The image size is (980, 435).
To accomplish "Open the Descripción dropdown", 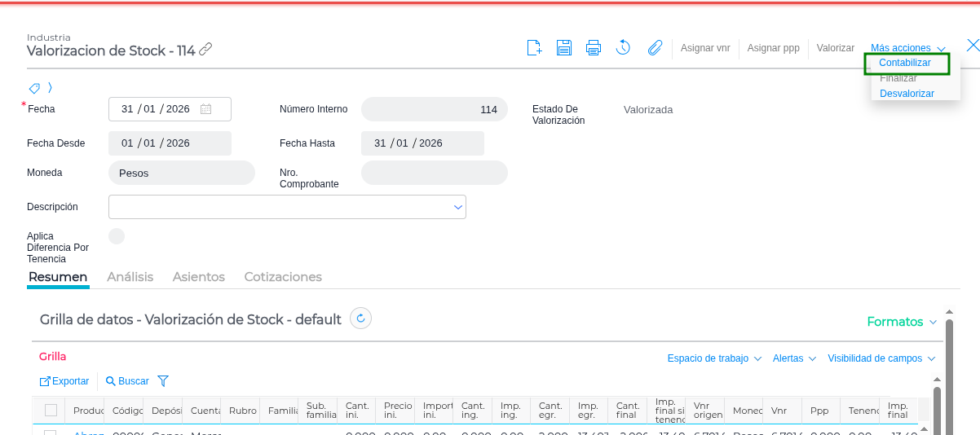I will 457,207.
